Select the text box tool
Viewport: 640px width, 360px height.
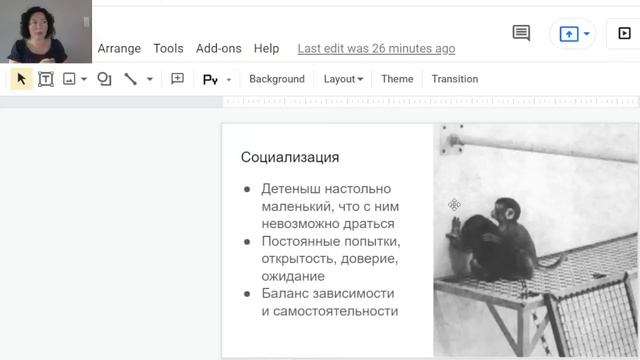pos(46,79)
